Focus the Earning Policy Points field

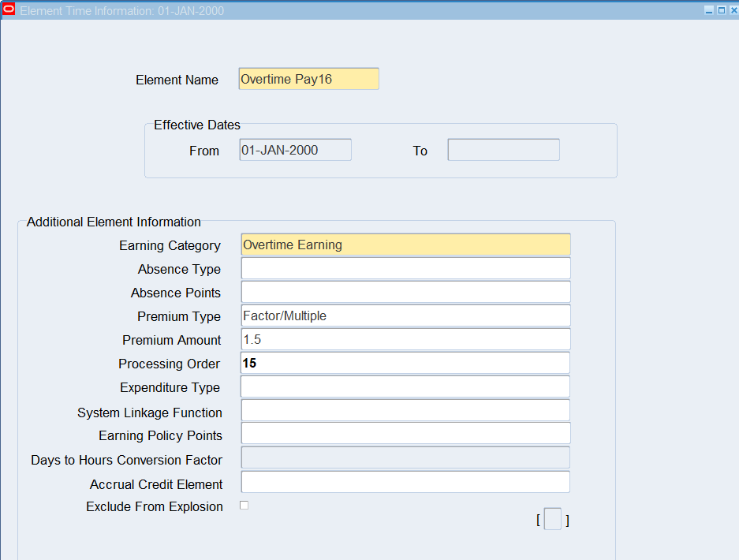(x=405, y=434)
